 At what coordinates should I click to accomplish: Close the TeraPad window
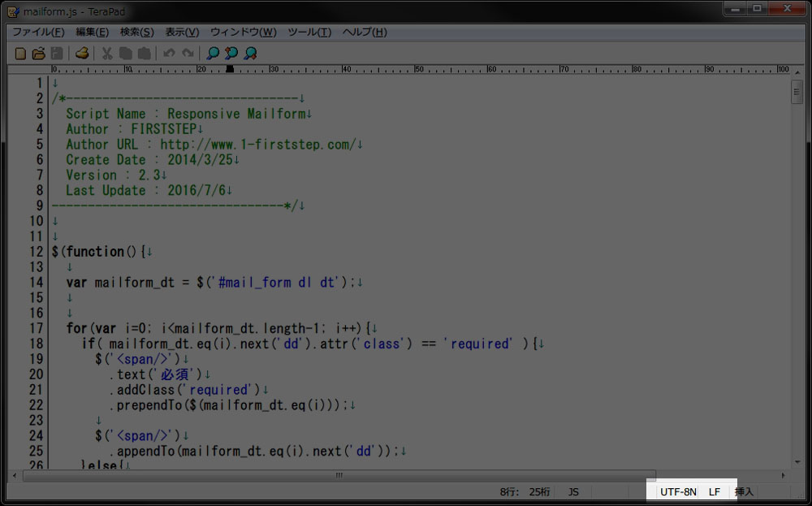[787, 9]
